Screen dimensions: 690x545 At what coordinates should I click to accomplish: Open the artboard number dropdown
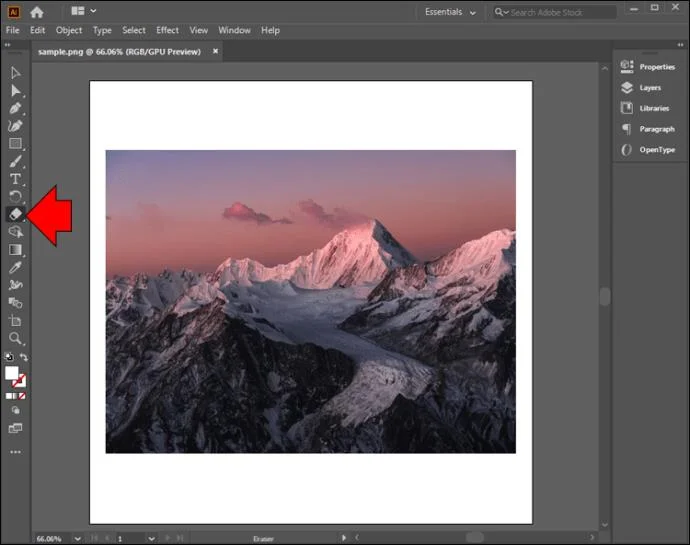(x=151, y=538)
